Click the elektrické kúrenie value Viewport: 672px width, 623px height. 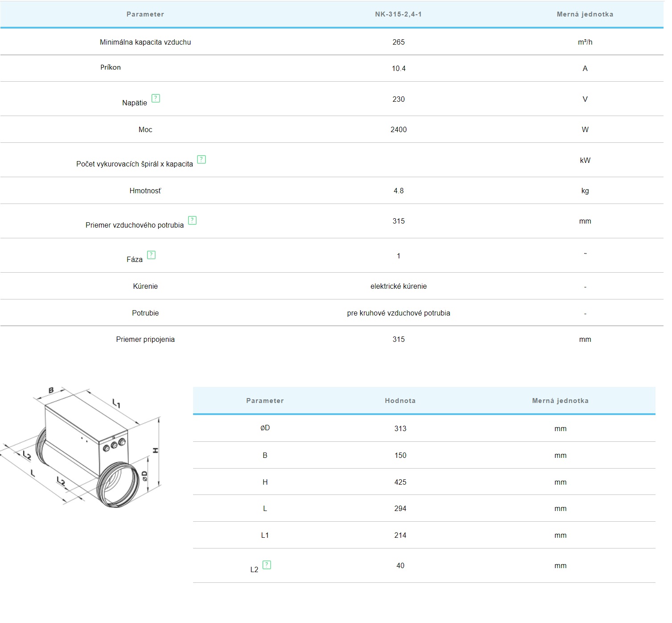pos(398,286)
